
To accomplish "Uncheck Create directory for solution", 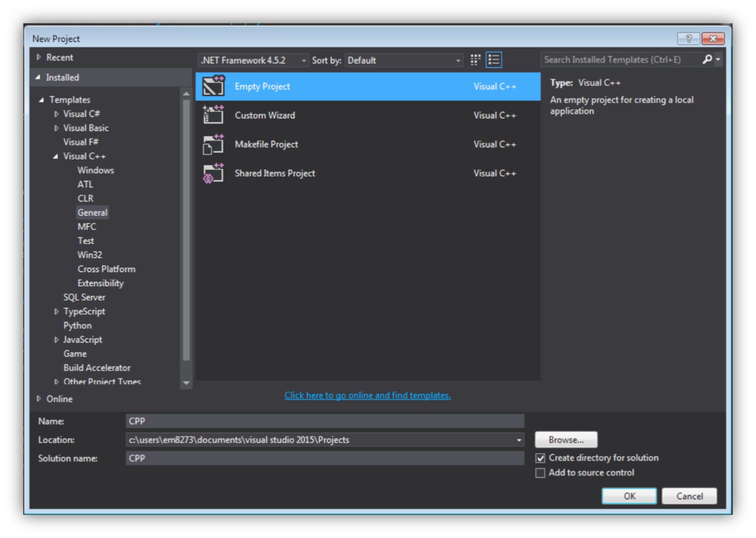I will (540, 458).
